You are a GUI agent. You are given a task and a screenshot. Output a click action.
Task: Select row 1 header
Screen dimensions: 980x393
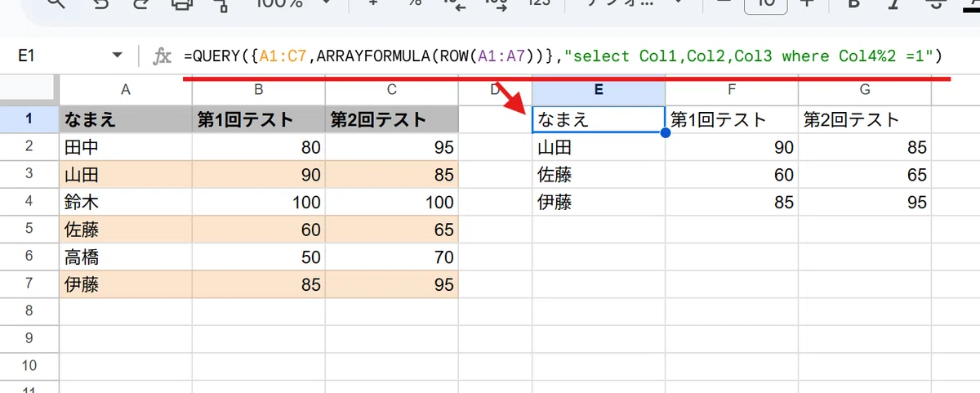coord(29,119)
